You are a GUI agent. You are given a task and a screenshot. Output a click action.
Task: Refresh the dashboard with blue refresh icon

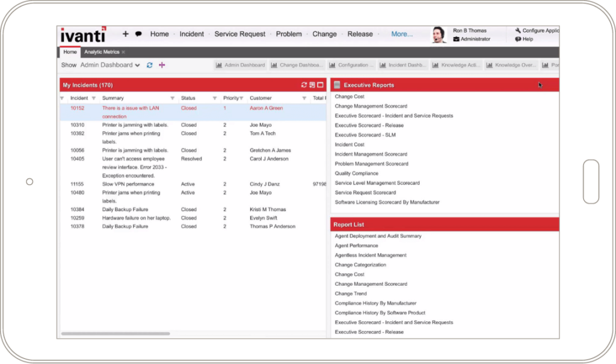(149, 65)
